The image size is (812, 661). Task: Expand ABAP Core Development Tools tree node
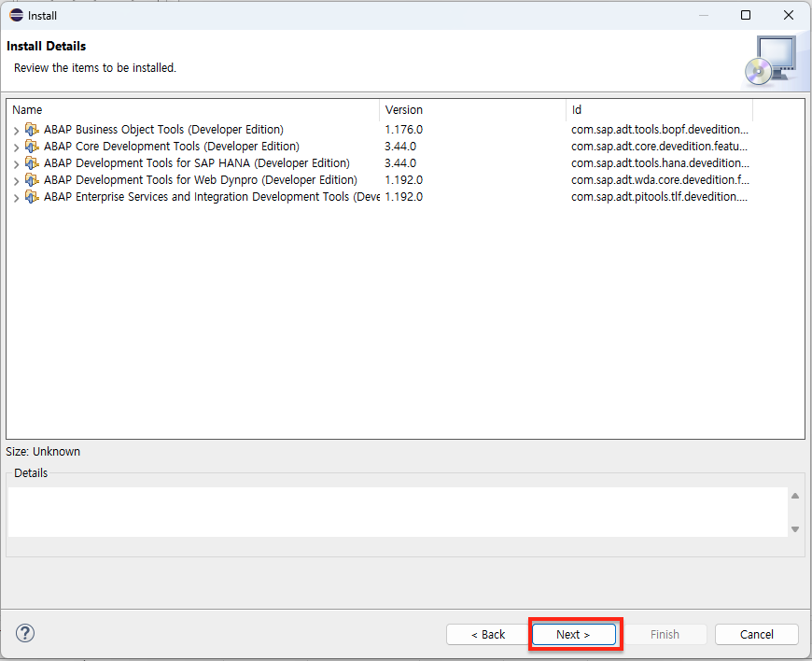click(16, 148)
